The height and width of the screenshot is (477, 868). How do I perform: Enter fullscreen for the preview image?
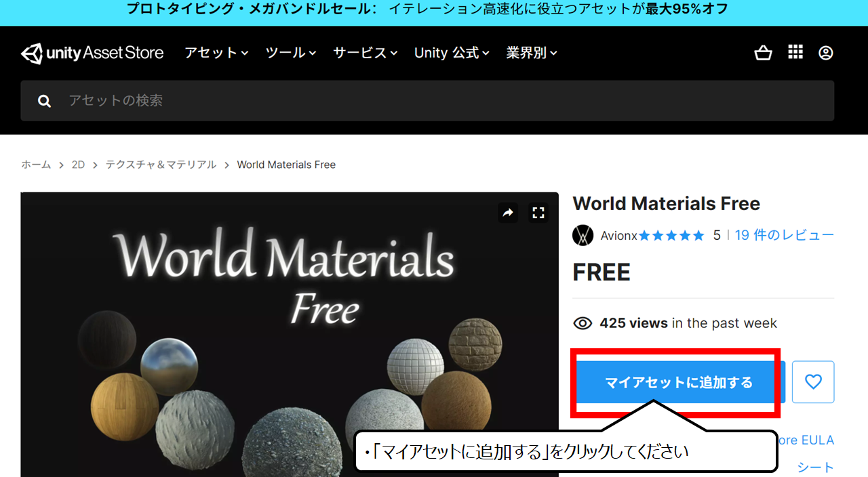coord(538,213)
